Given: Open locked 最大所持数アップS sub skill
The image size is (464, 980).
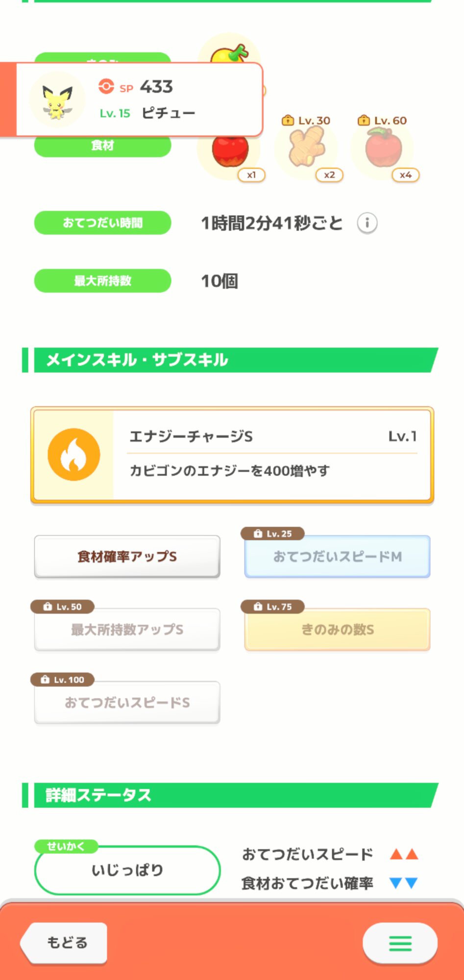Looking at the screenshot, I should tap(127, 630).
